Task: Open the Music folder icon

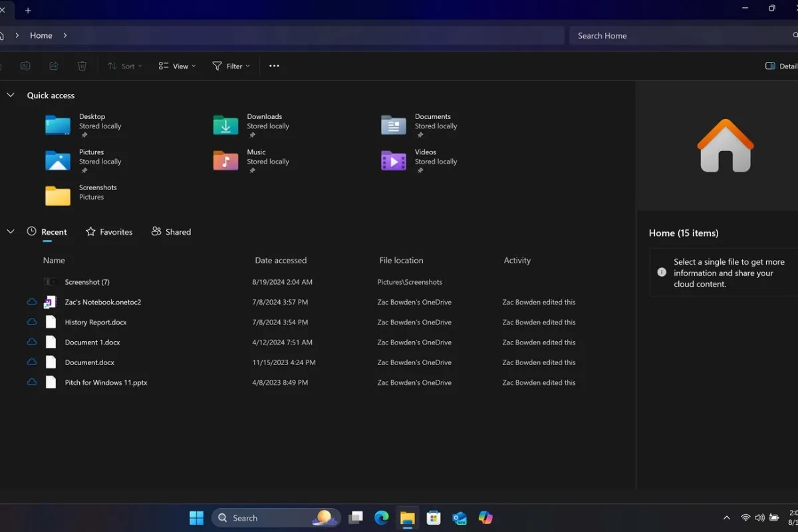Action: (225, 161)
